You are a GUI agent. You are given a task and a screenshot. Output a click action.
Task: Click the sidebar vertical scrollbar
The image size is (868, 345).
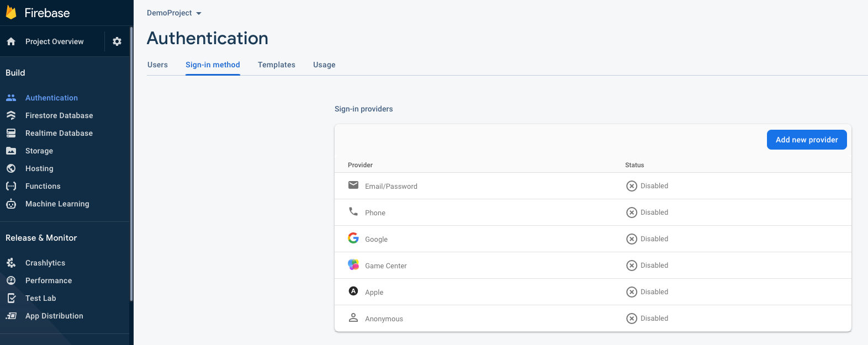click(x=131, y=166)
